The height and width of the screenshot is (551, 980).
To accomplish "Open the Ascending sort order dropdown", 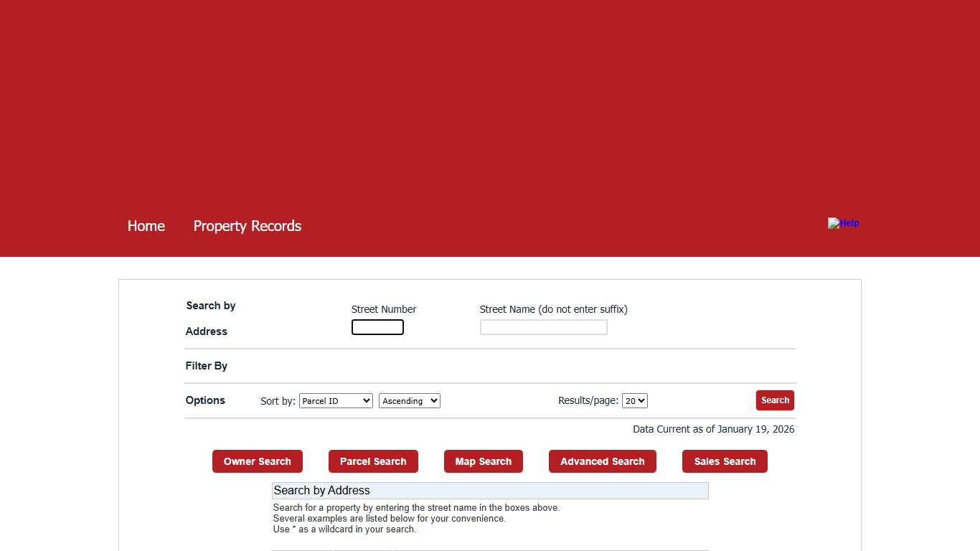I will (x=409, y=400).
